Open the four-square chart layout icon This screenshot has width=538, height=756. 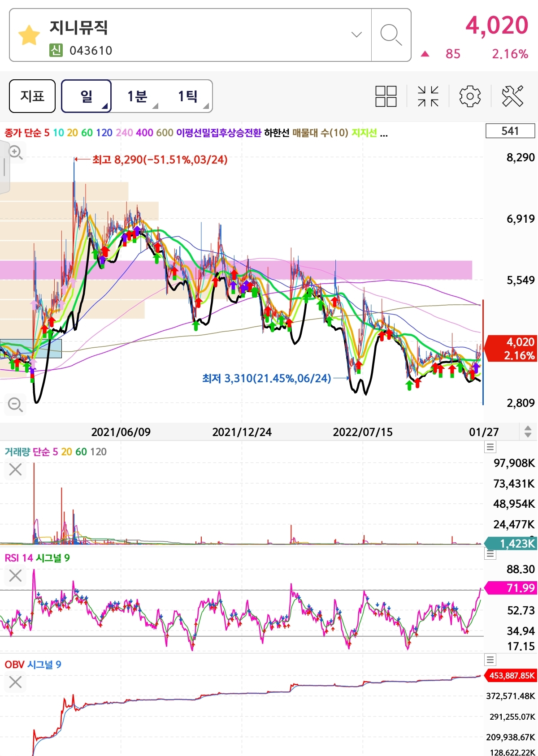386,96
